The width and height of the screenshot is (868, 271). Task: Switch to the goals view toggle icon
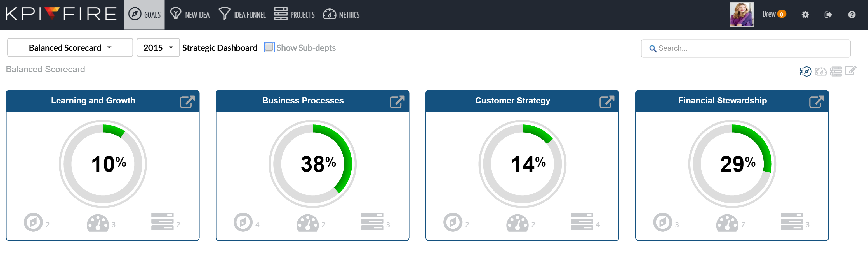(x=805, y=71)
